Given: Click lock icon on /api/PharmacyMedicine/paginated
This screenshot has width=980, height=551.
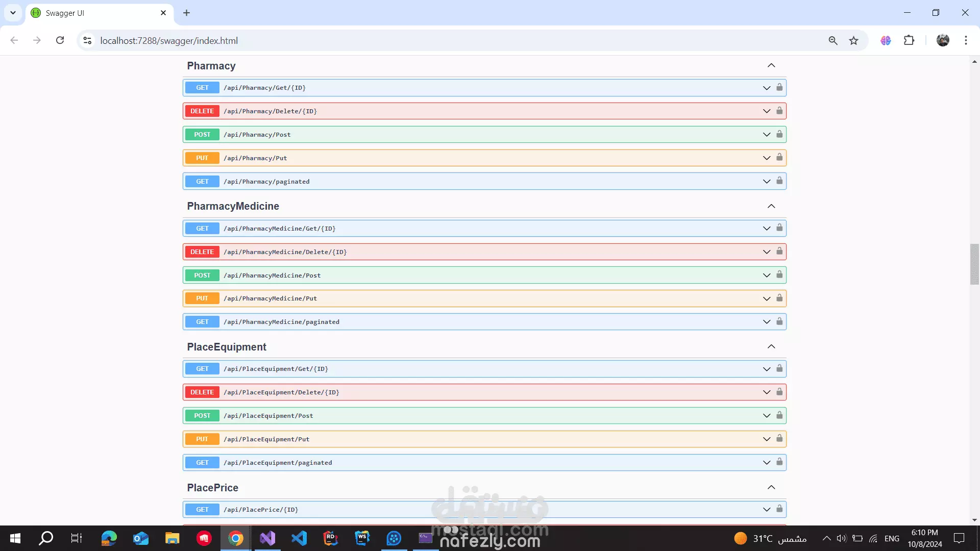Looking at the screenshot, I should point(779,321).
